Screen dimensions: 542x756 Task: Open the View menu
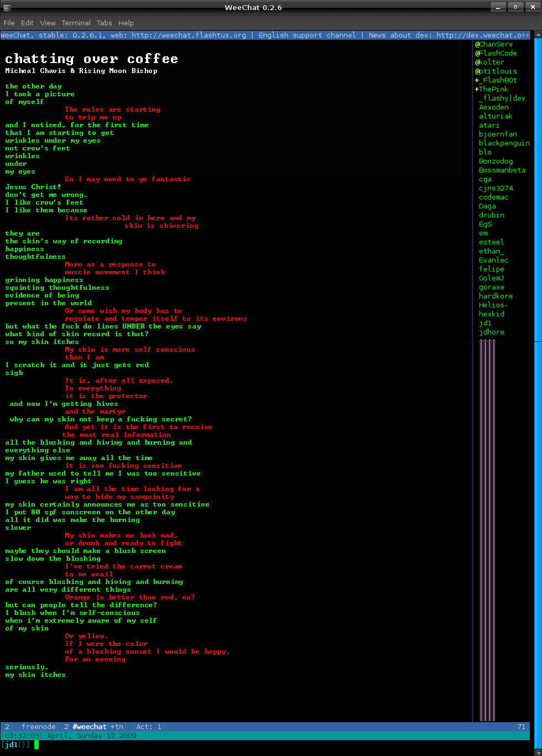click(x=48, y=23)
